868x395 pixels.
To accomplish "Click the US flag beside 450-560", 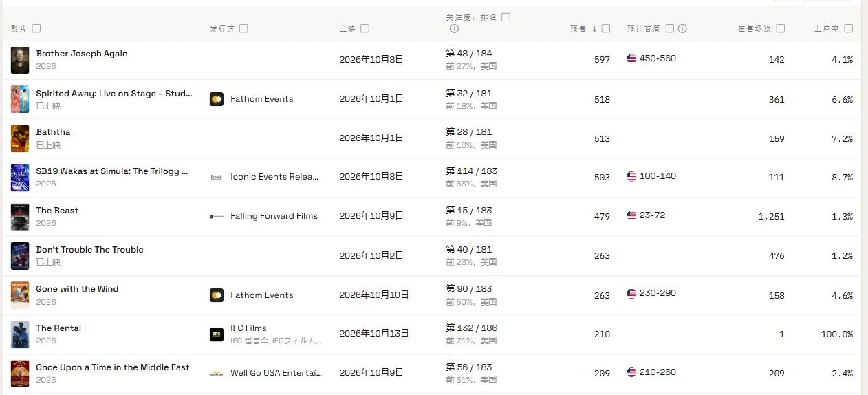I will 631,59.
